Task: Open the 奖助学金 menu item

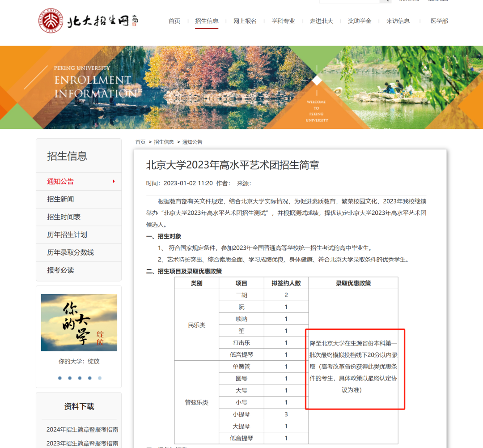Action: pyautogui.click(x=360, y=21)
